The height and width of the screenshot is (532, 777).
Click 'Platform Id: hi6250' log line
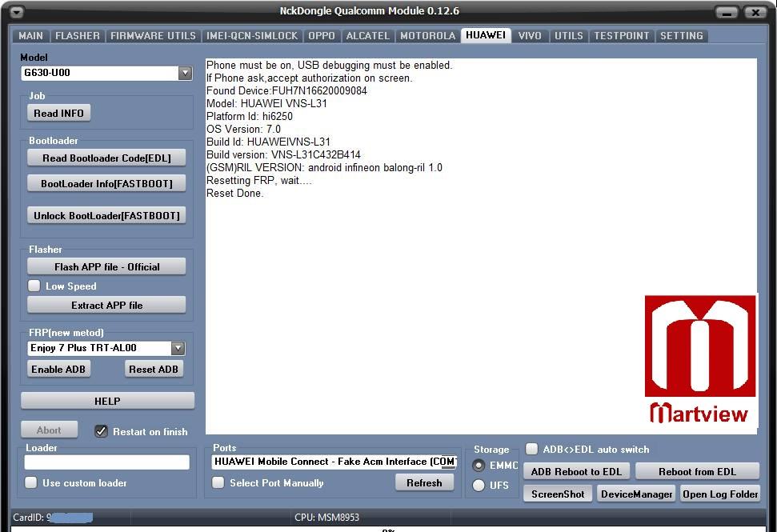pos(249,117)
